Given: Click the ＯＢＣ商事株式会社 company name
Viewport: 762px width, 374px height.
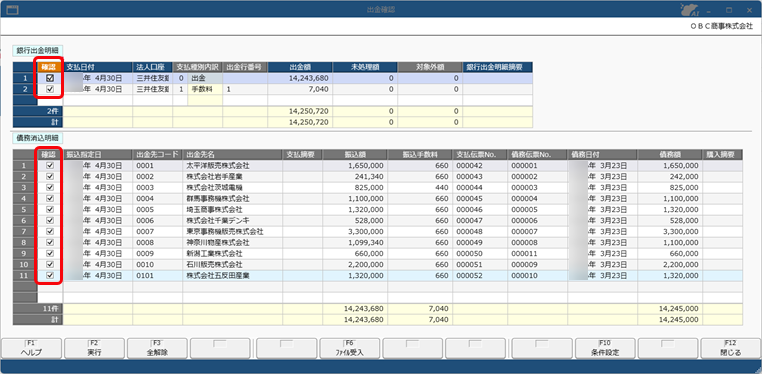Looking at the screenshot, I should tap(721, 27).
